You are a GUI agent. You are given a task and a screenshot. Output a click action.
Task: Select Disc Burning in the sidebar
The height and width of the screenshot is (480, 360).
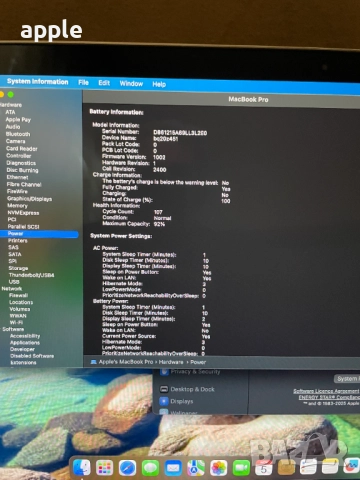coord(22,170)
